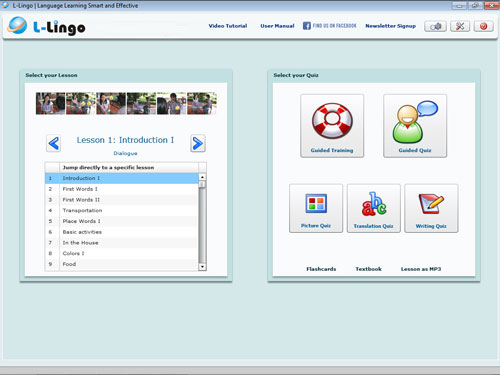Viewport: 500px width, 375px height.
Task: Launch the Picture Quiz
Action: [316, 208]
